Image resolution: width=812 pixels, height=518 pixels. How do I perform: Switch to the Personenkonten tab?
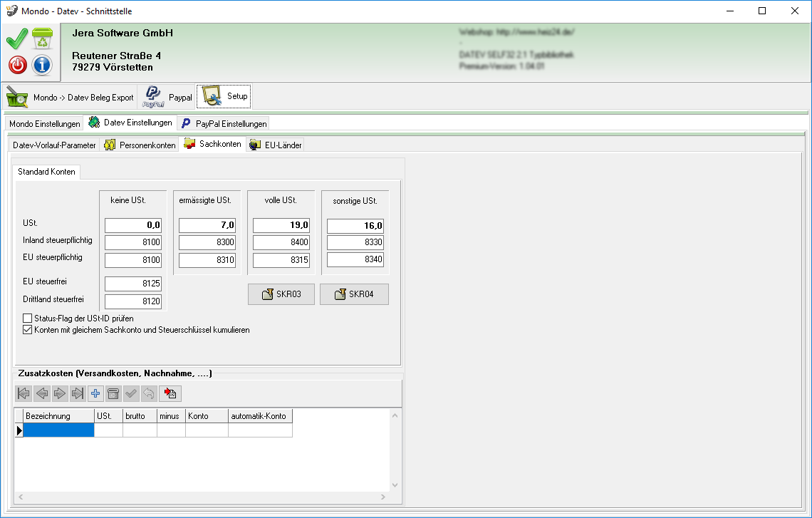tap(140, 145)
